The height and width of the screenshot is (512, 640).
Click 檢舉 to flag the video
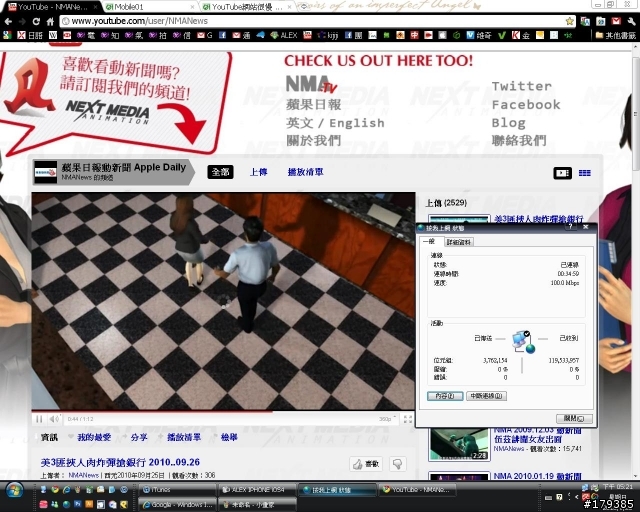pos(229,437)
